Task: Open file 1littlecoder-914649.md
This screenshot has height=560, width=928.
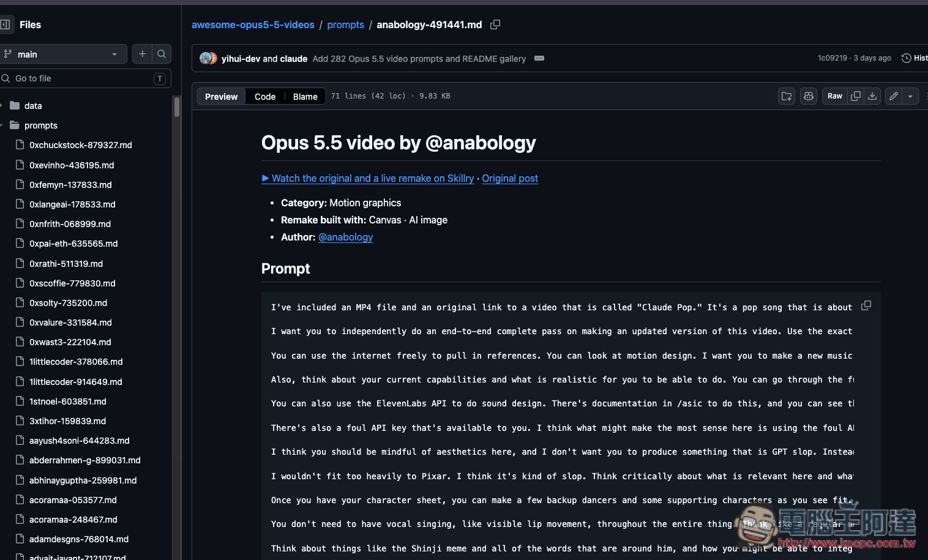Action: point(76,382)
